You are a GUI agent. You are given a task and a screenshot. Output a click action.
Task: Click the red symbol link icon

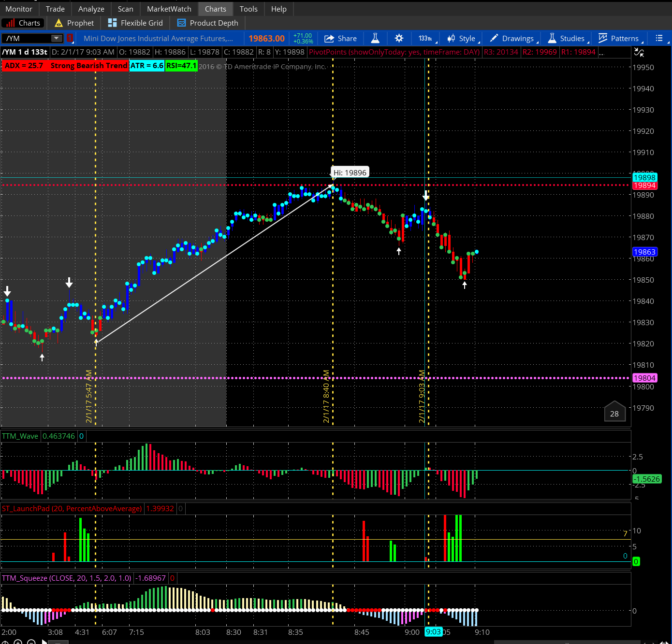(x=70, y=38)
